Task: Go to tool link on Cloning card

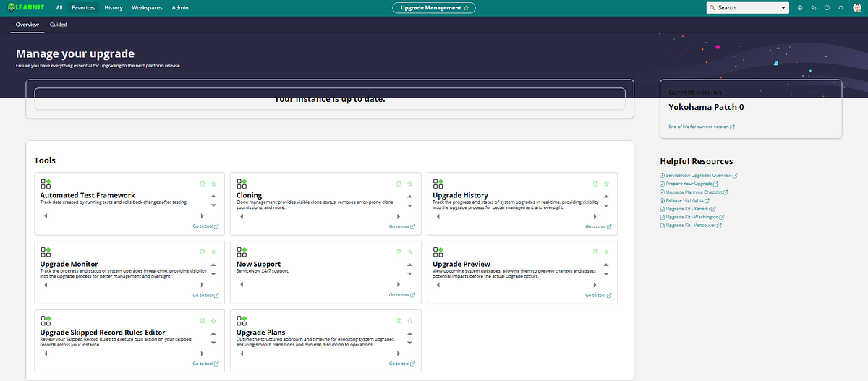Action: [401, 226]
